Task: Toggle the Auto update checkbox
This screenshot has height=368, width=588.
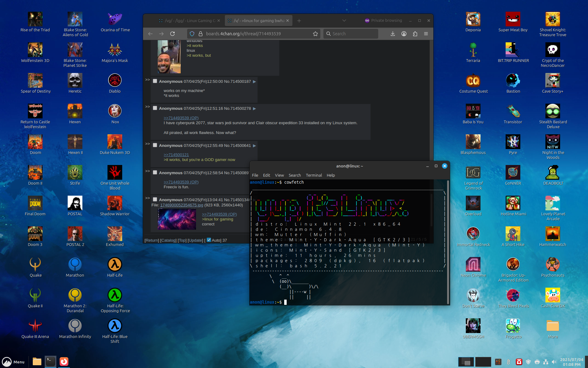Action: [x=209, y=240]
